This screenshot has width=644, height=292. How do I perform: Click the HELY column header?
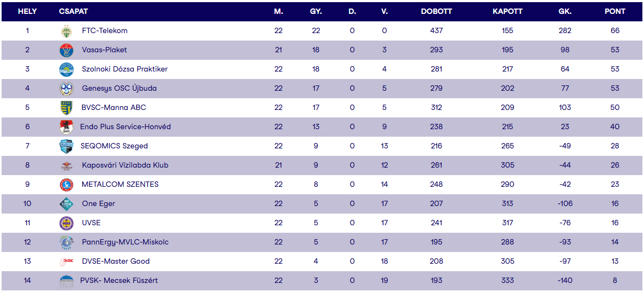(x=27, y=11)
